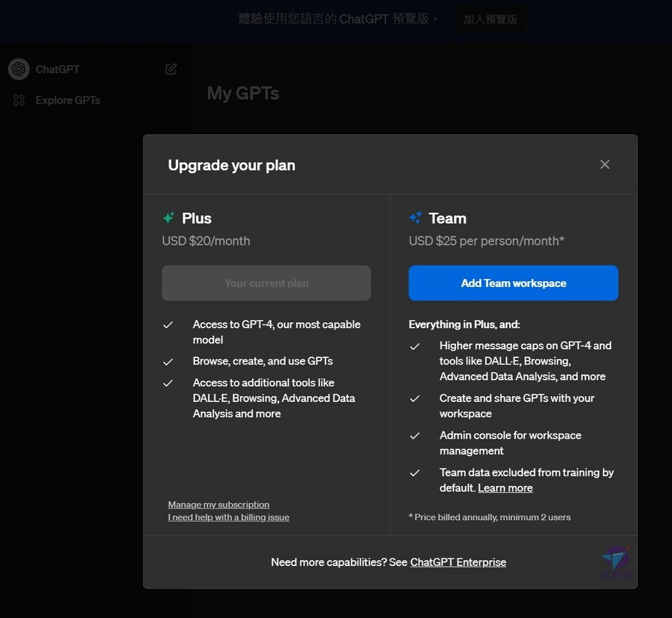672x618 pixels.
Task: Close the Upgrade your plan dialog
Action: pyautogui.click(x=604, y=164)
